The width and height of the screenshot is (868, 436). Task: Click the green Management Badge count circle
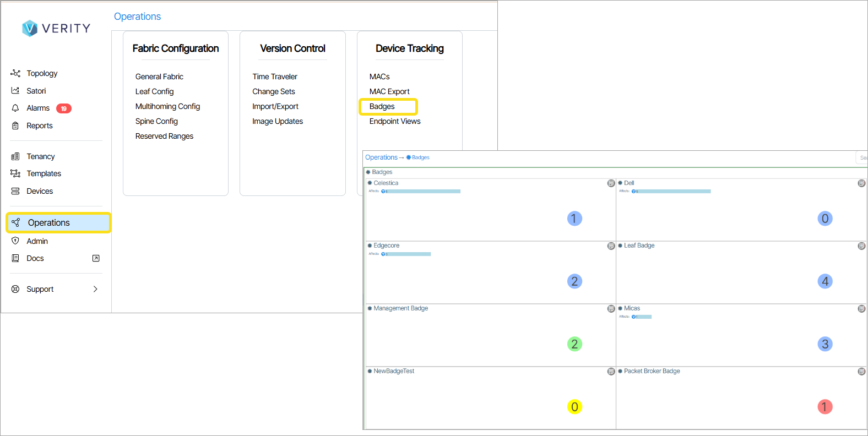574,344
